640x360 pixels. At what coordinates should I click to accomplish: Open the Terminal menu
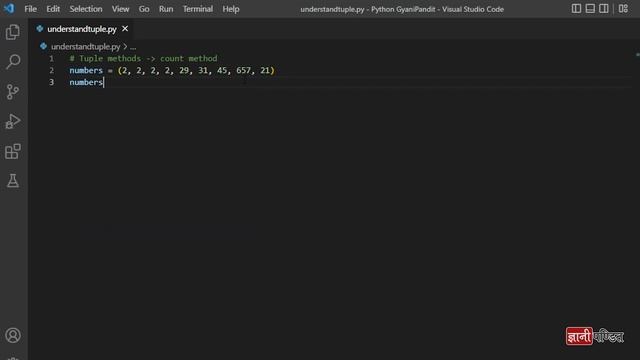pos(198,9)
